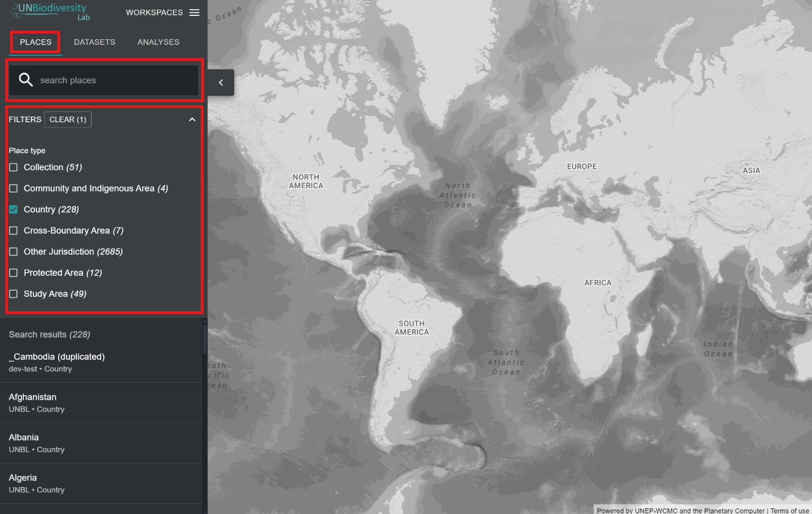This screenshot has width=812, height=514.
Task: Enable the Other Jurisdiction checkbox
Action: point(14,251)
